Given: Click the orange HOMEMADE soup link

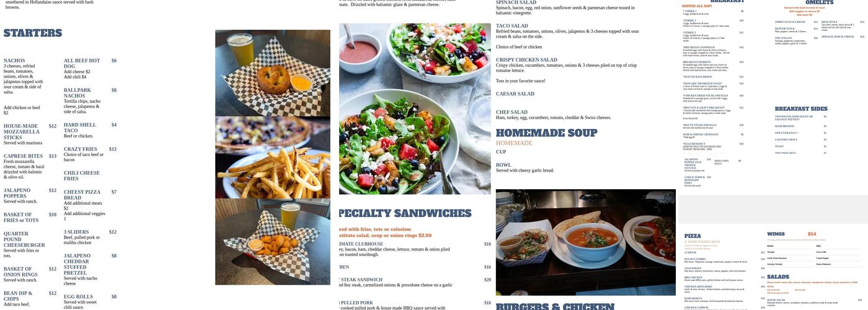Looking at the screenshot, I should (x=514, y=143).
